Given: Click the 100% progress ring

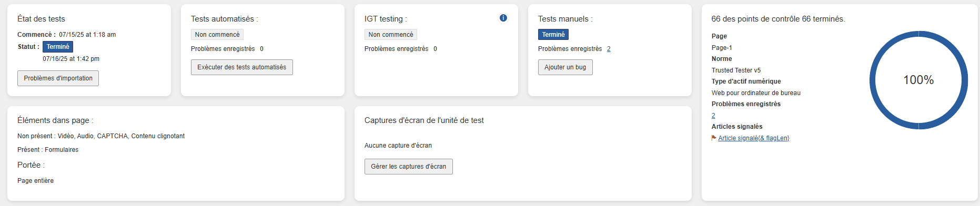Looking at the screenshot, I should [x=918, y=80].
